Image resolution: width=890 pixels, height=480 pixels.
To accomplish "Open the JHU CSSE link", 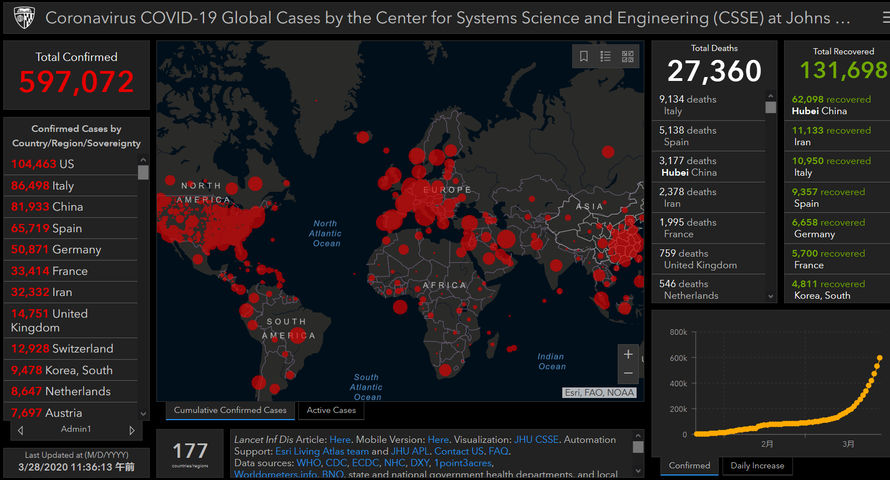I will tap(536, 440).
